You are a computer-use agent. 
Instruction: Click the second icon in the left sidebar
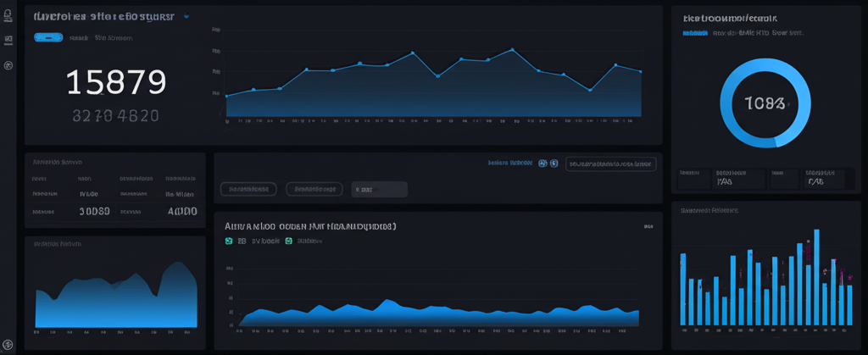[8, 39]
